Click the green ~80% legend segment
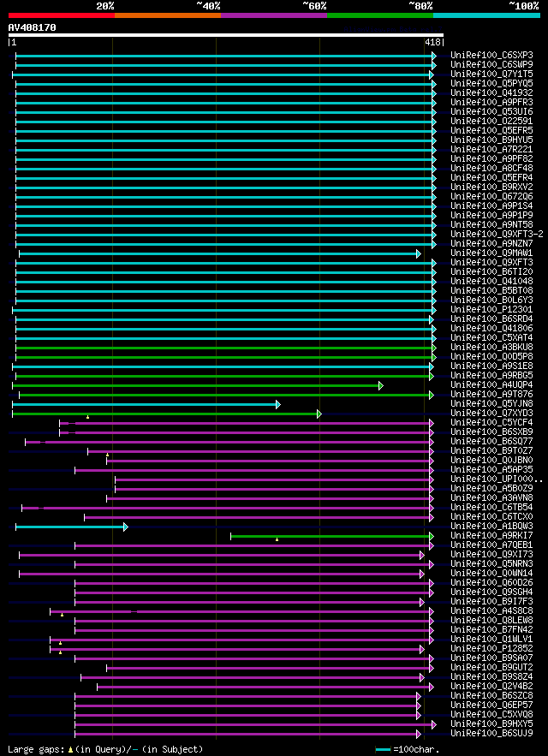 click(x=380, y=15)
